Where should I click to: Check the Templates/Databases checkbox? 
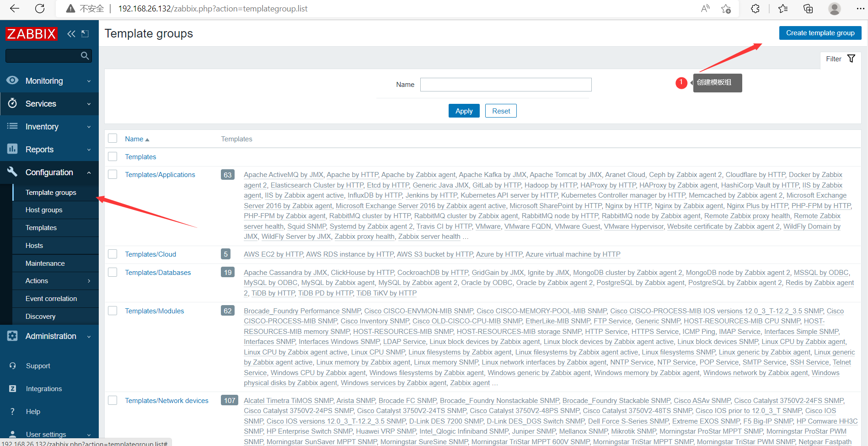pos(113,272)
